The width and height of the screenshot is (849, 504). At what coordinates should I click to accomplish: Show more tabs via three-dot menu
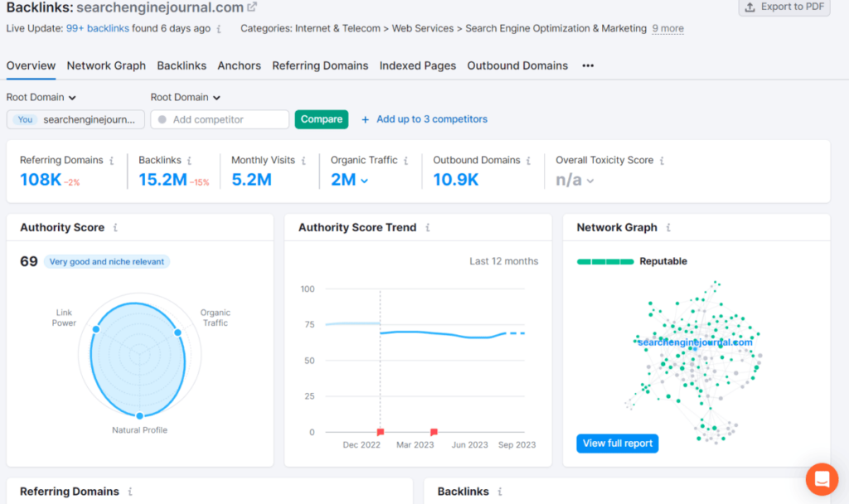click(588, 65)
